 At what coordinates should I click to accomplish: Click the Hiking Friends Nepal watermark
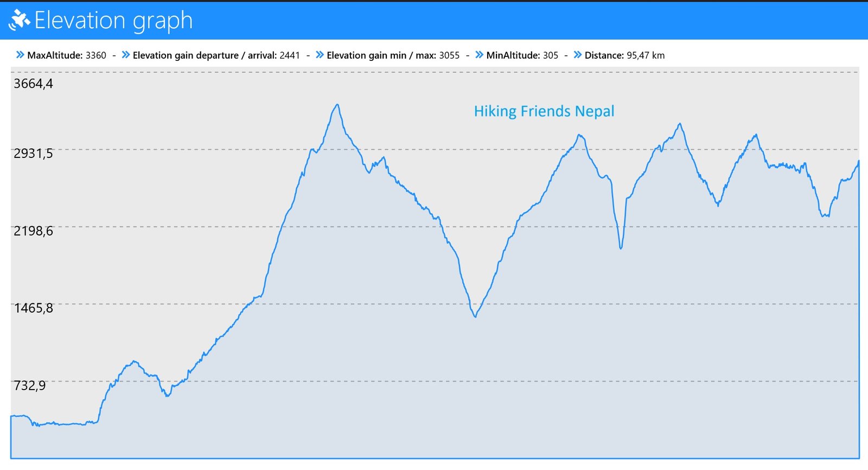pyautogui.click(x=544, y=111)
